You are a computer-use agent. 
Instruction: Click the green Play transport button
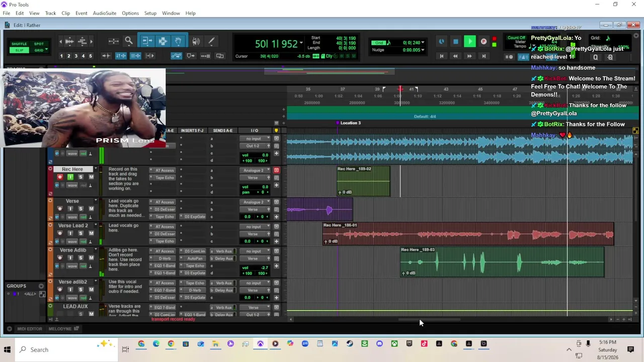coord(469,42)
